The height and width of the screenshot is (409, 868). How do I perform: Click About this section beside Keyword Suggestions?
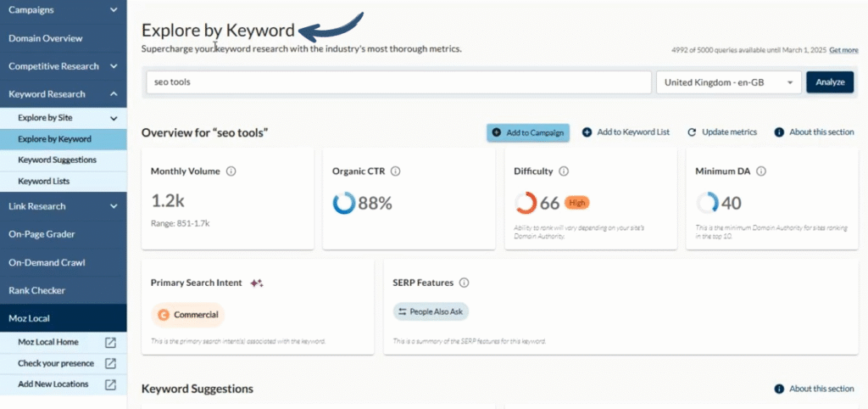click(815, 389)
